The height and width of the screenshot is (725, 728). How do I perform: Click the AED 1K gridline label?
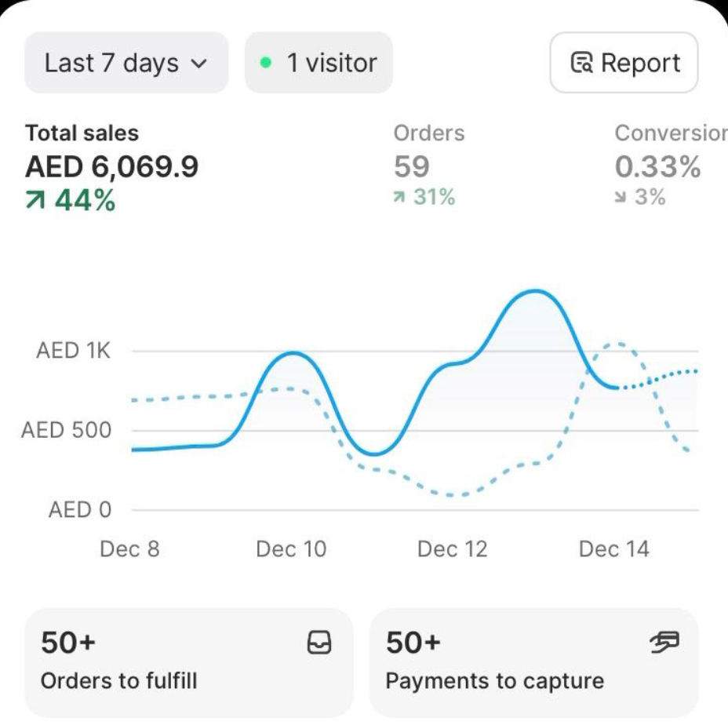coord(73,351)
